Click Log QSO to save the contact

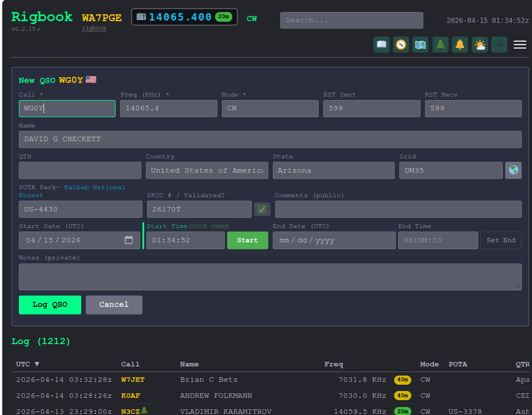(x=50, y=305)
